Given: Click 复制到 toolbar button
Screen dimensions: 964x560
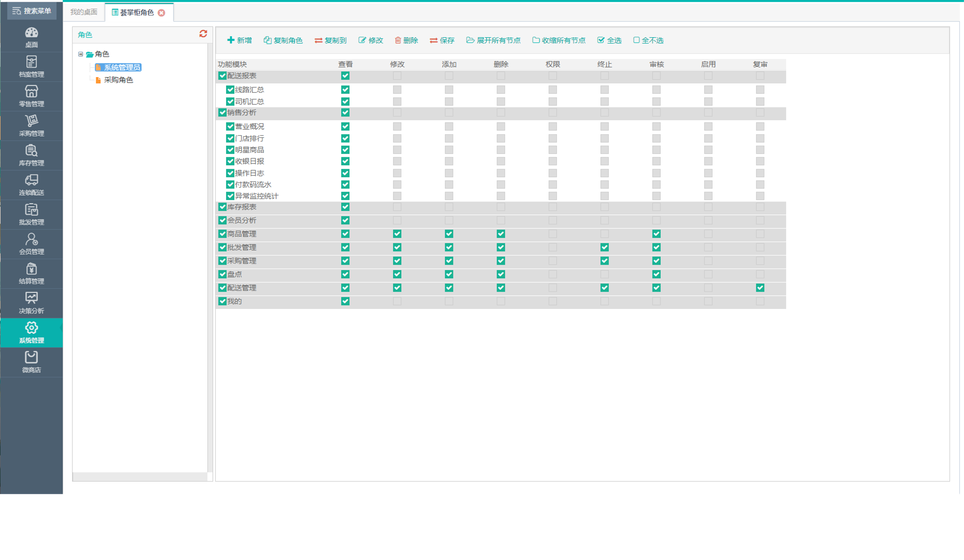Looking at the screenshot, I should point(331,40).
